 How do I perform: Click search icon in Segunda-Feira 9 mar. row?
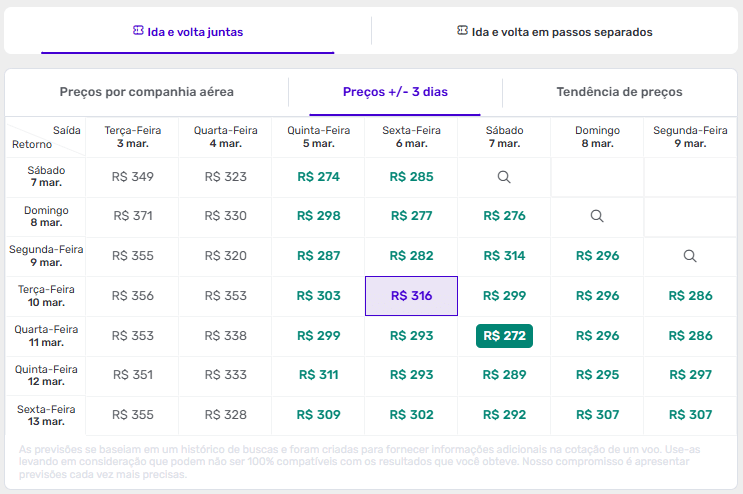[690, 256]
